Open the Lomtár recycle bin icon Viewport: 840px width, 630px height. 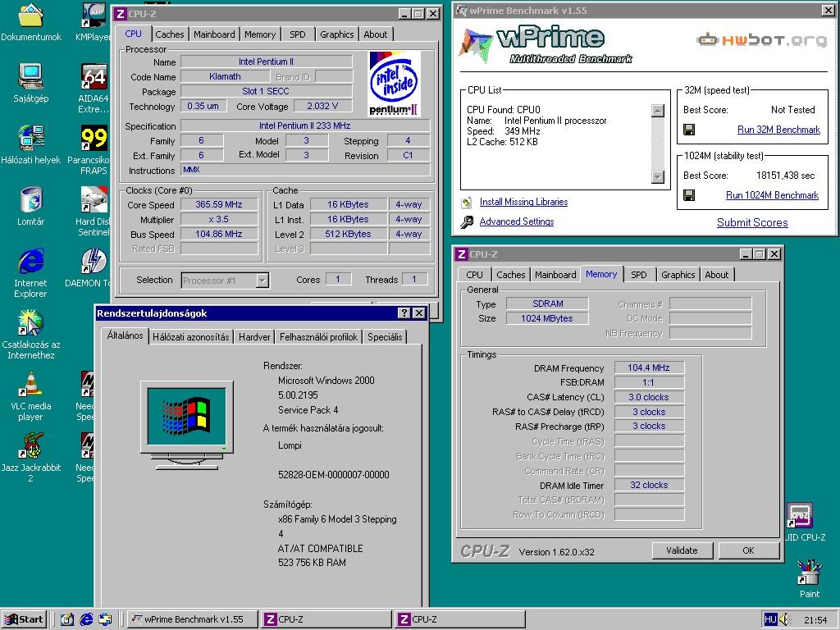point(30,199)
